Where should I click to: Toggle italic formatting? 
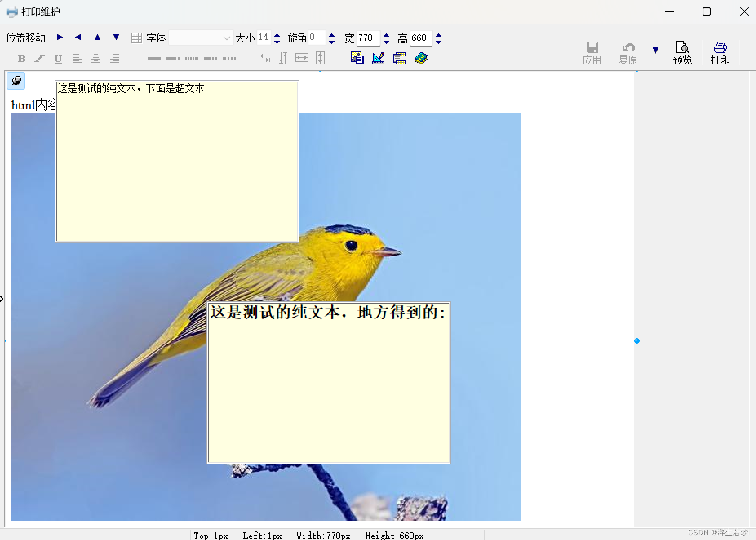pos(39,58)
